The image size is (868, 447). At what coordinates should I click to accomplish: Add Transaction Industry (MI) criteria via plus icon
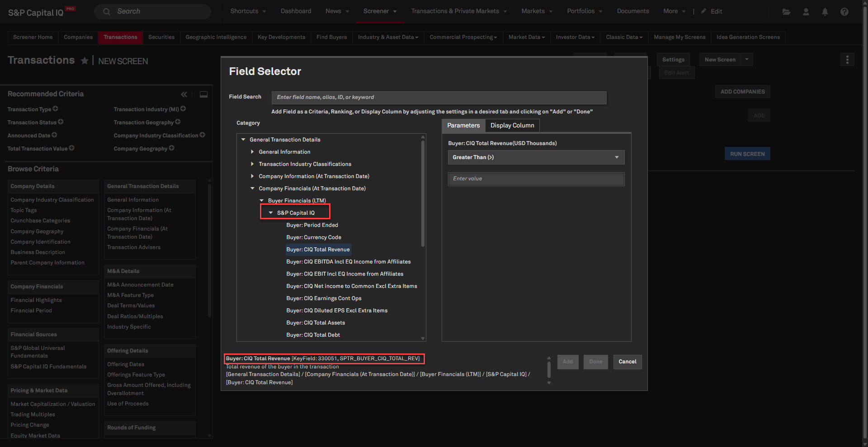(183, 109)
